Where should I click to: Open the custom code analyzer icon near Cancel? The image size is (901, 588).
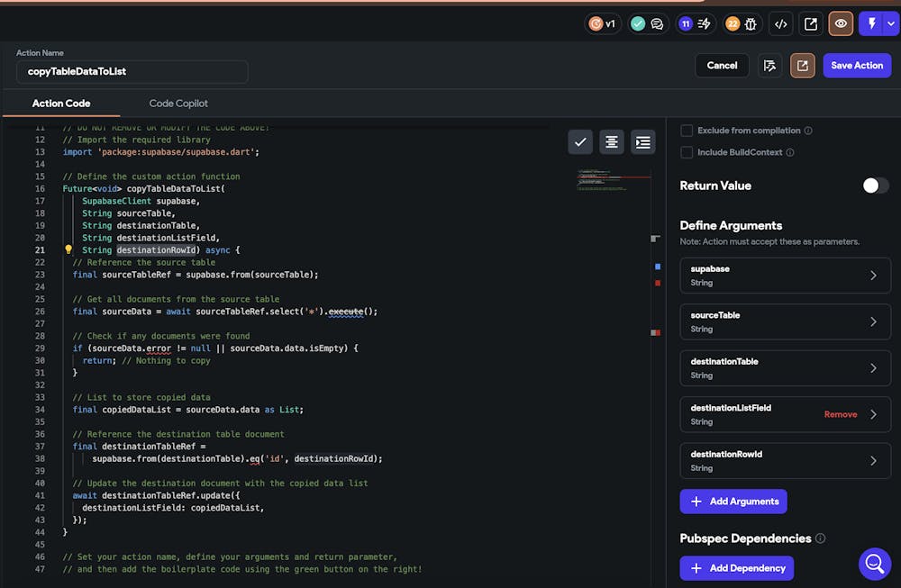pyautogui.click(x=769, y=66)
